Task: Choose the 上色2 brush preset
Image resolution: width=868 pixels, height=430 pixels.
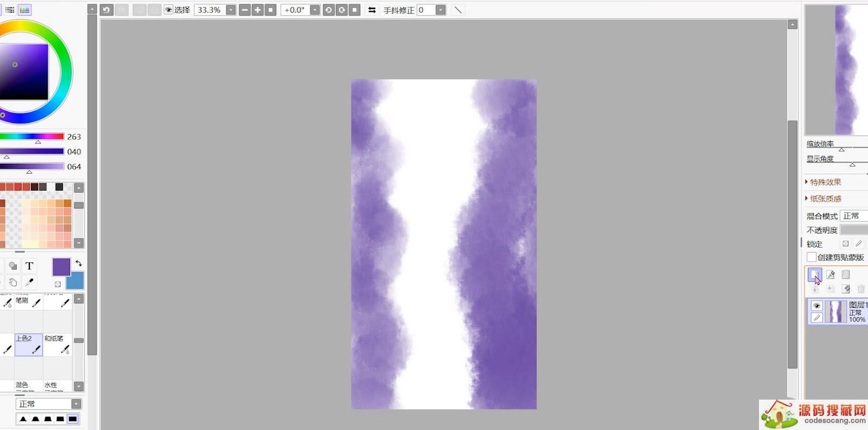Action: click(29, 345)
